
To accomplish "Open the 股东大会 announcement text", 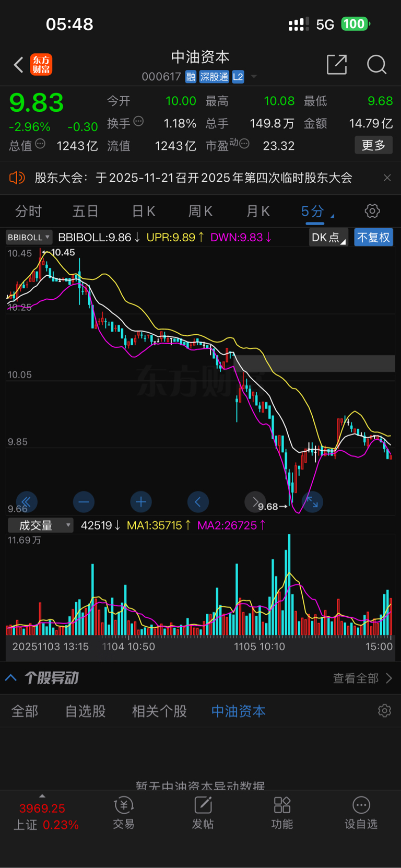I will [x=193, y=178].
